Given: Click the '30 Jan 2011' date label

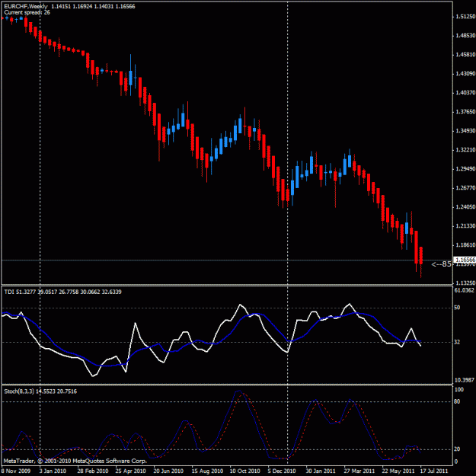Looking at the screenshot, I should (x=321, y=471).
